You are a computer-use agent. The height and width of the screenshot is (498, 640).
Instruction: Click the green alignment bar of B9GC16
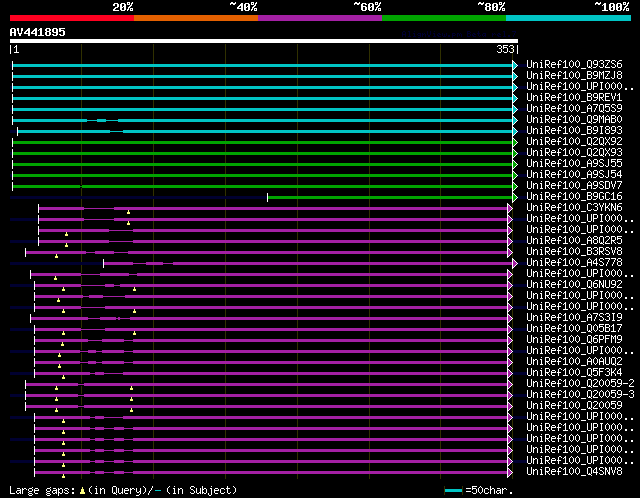pyautogui.click(x=390, y=198)
